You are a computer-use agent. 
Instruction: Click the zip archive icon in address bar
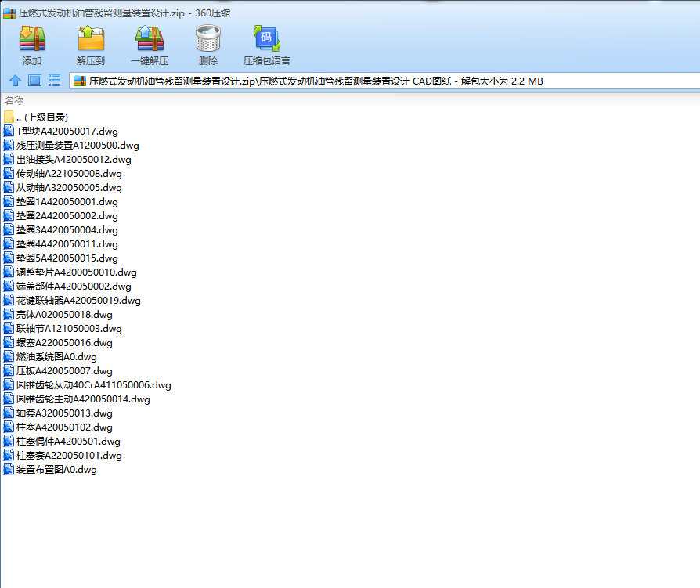[x=80, y=81]
